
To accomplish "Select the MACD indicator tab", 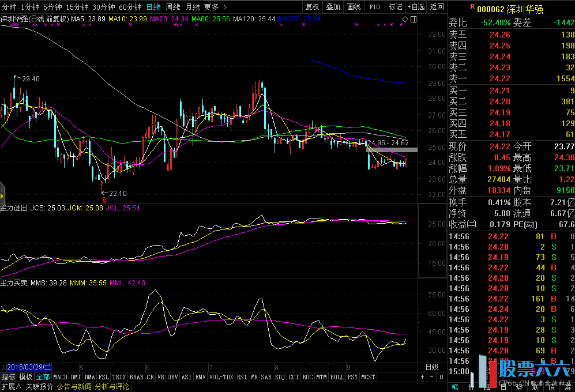I will [x=60, y=377].
